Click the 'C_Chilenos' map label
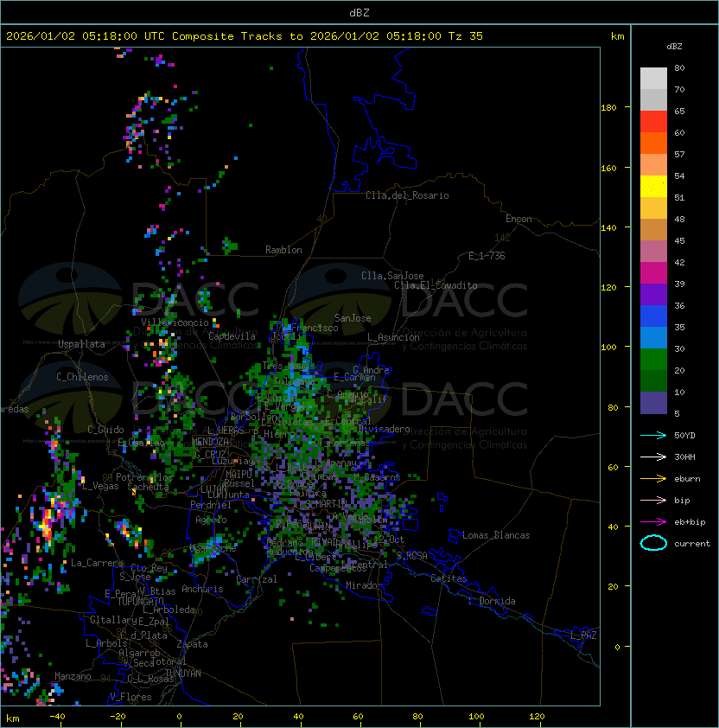 click(82, 377)
